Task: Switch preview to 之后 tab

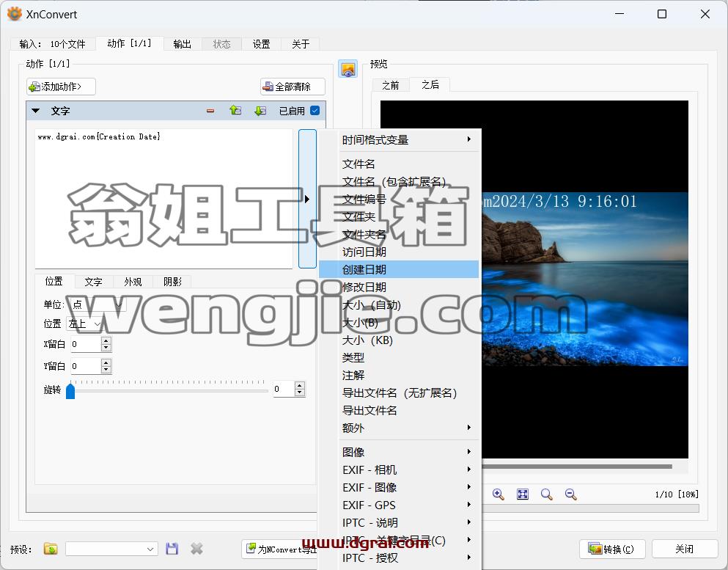Action: click(x=430, y=84)
